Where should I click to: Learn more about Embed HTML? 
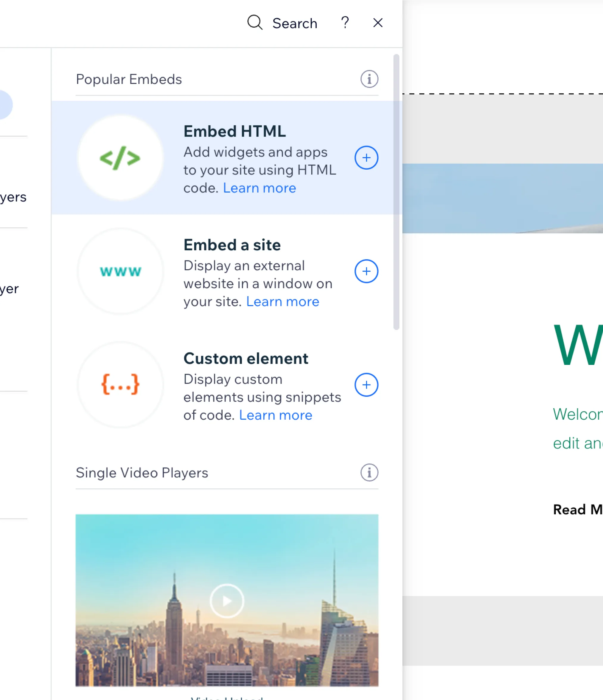(x=259, y=187)
